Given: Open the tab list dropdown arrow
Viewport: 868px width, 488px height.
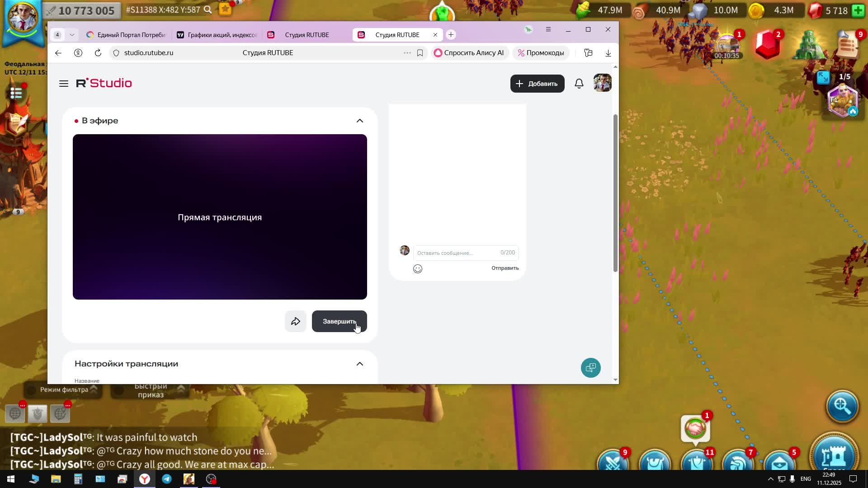Looking at the screenshot, I should (x=72, y=35).
